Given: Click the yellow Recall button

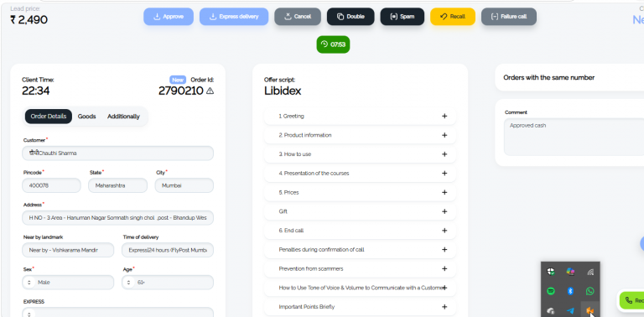Looking at the screenshot, I should 453,17.
